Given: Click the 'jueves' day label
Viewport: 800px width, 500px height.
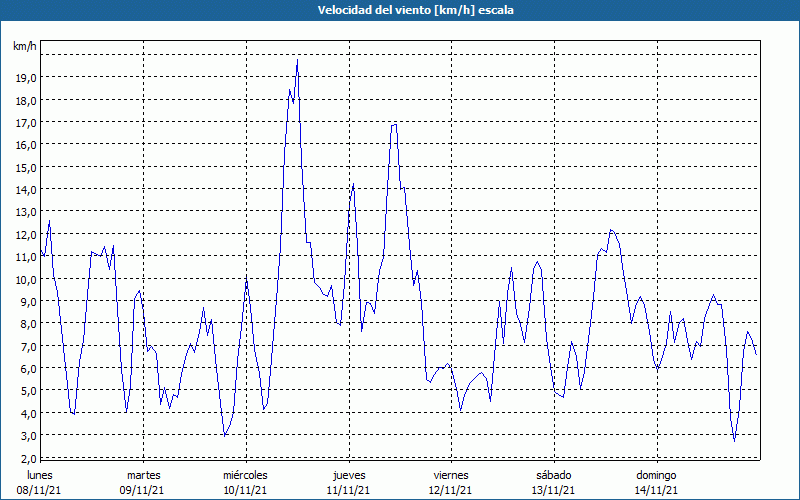Looking at the screenshot, I should [x=349, y=476].
